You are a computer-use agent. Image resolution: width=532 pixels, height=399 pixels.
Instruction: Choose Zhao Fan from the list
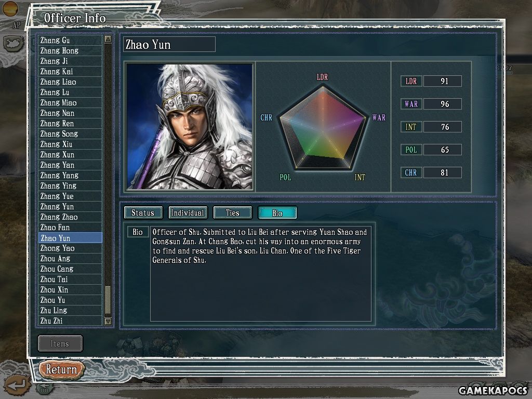[x=70, y=228]
